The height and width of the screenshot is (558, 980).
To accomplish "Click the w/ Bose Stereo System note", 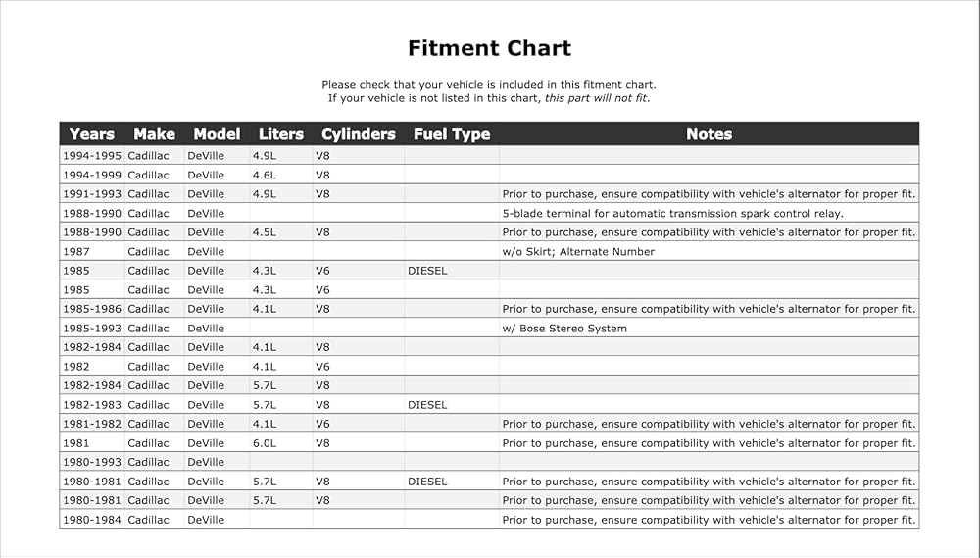I will (564, 329).
